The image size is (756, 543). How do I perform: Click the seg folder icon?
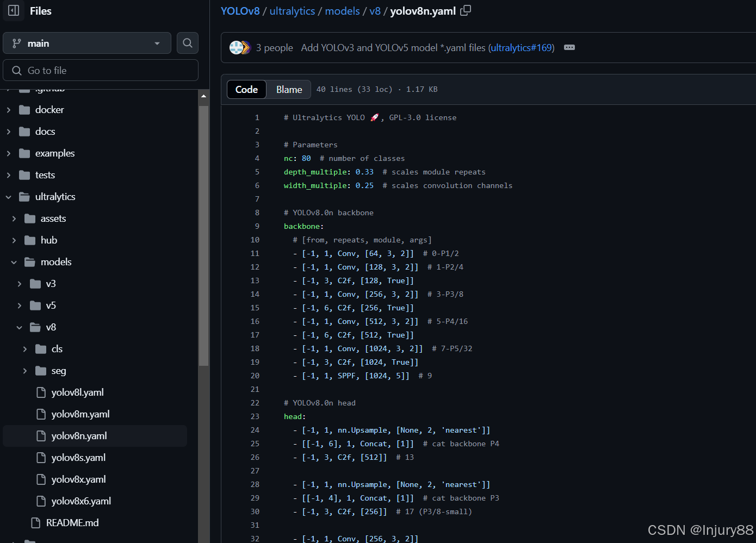(41, 371)
